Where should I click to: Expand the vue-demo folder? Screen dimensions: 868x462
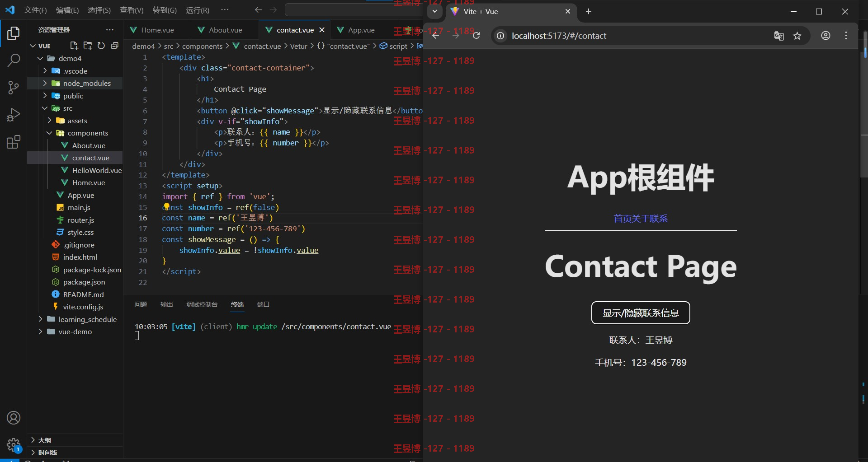coord(40,331)
